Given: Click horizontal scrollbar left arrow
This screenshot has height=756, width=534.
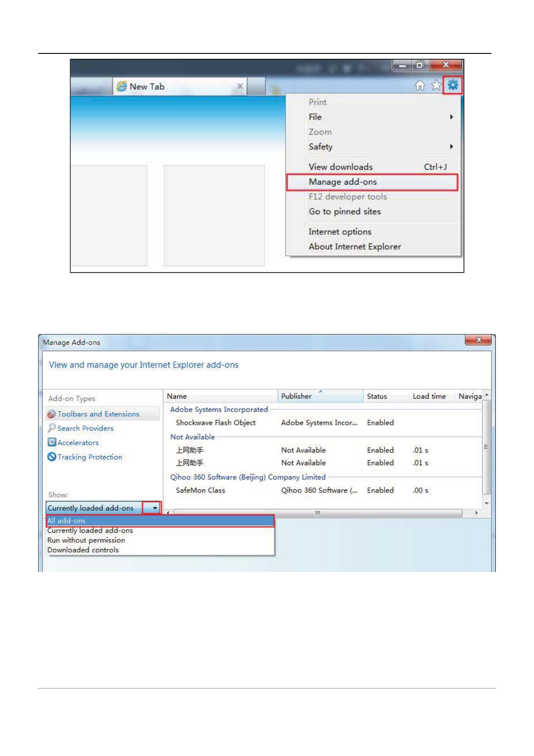Looking at the screenshot, I should click(168, 513).
